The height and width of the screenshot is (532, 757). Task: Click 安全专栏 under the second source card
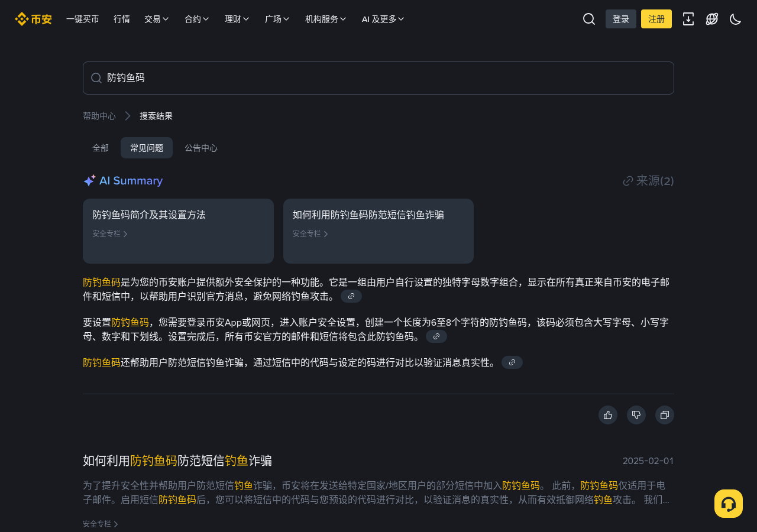click(x=310, y=233)
